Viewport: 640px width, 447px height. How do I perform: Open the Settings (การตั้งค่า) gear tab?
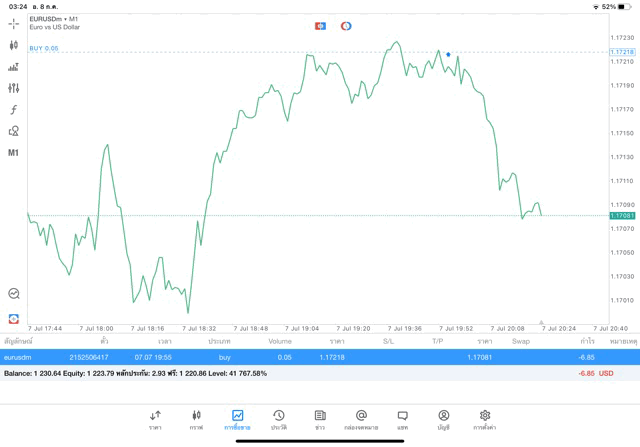click(x=485, y=419)
